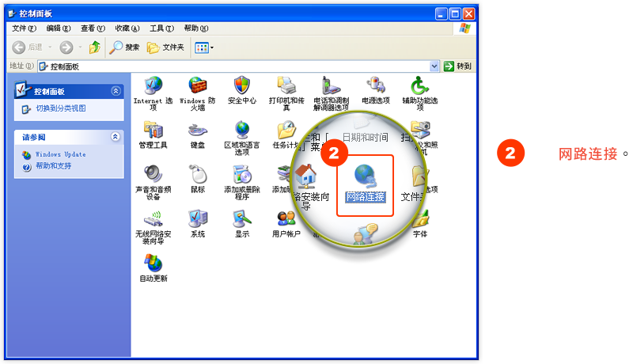Open the 用户帐户 icon

pos(286,219)
